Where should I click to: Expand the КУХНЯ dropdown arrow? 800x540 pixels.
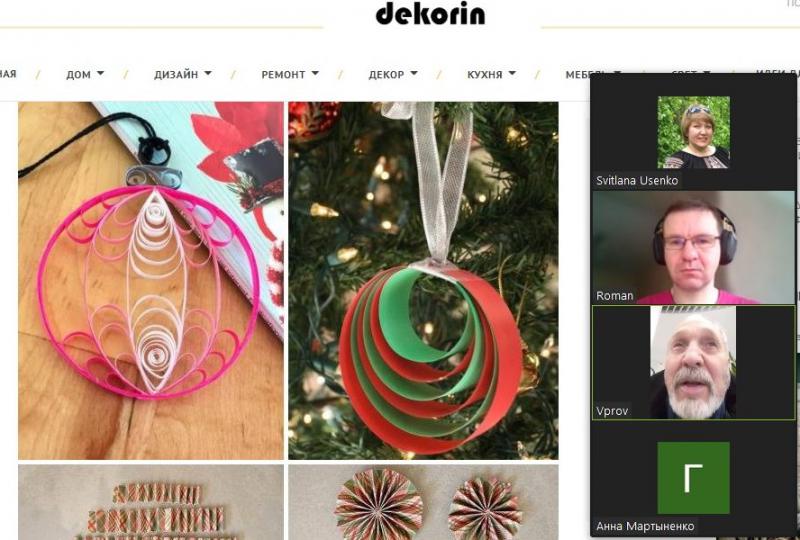pyautogui.click(x=512, y=73)
